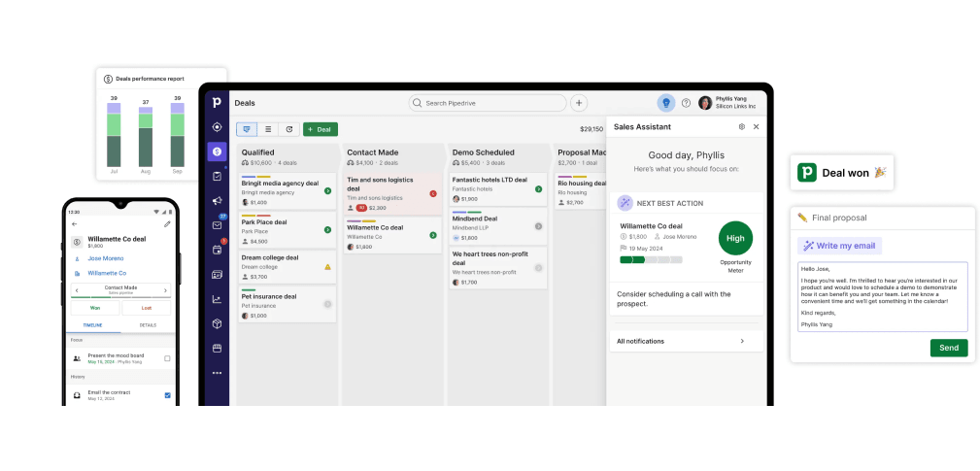Toggle the Sales Assistant lightbulb icon
This screenshot has height=471, width=980.
[666, 103]
